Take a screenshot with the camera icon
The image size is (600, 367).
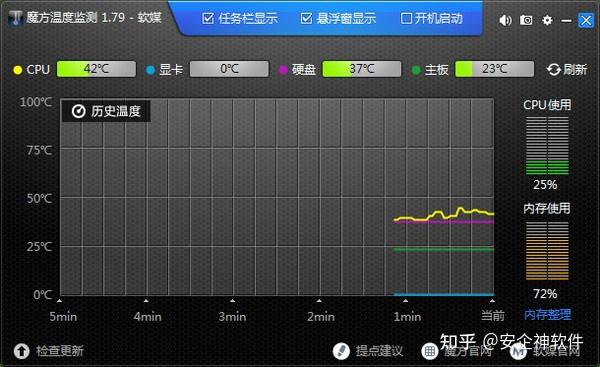pos(526,20)
